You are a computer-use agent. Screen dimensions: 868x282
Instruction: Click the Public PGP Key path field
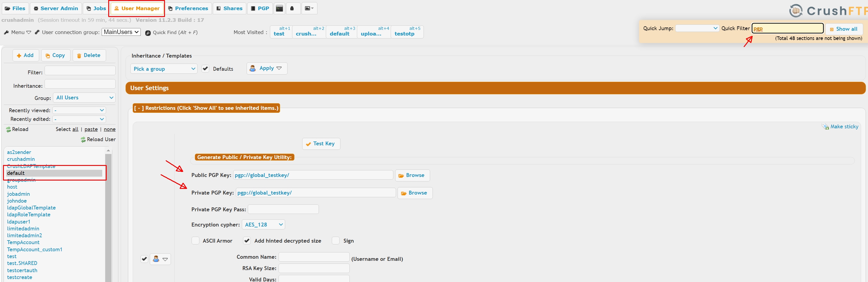[x=313, y=175]
